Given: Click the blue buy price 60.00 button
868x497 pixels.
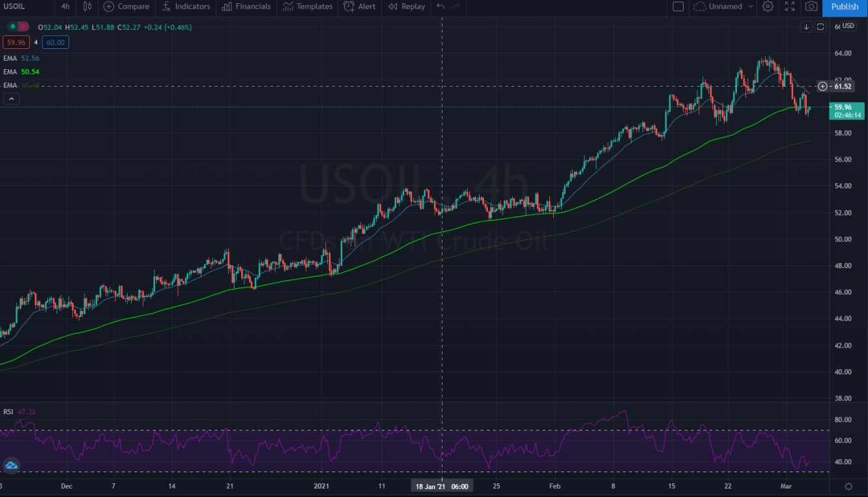Looking at the screenshot, I should coord(56,42).
